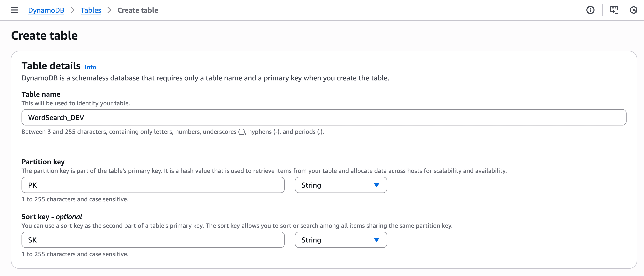The image size is (644, 276).
Task: Select the Create table breadcrumb entry
Action: coord(137,10)
